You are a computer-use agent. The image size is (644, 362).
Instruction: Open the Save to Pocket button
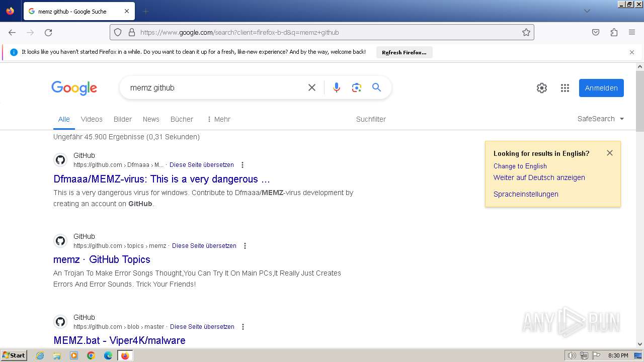click(x=596, y=32)
